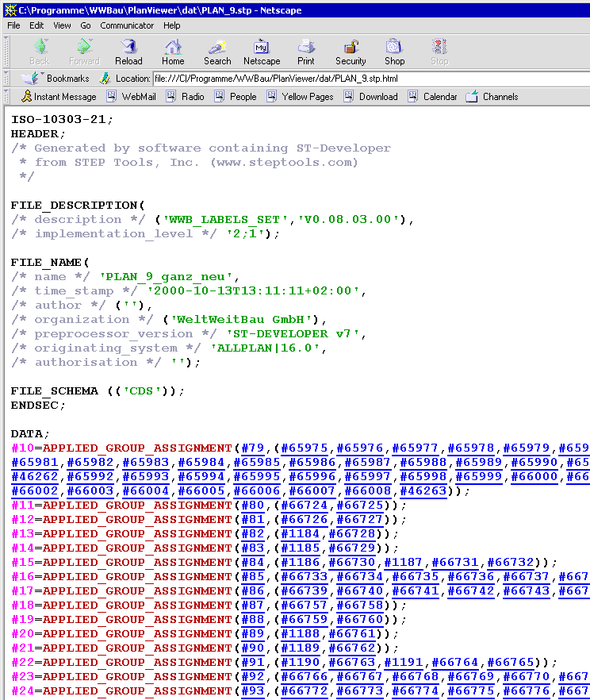The height and width of the screenshot is (700, 590).
Task: Click the entity id #19
Action: [23, 620]
